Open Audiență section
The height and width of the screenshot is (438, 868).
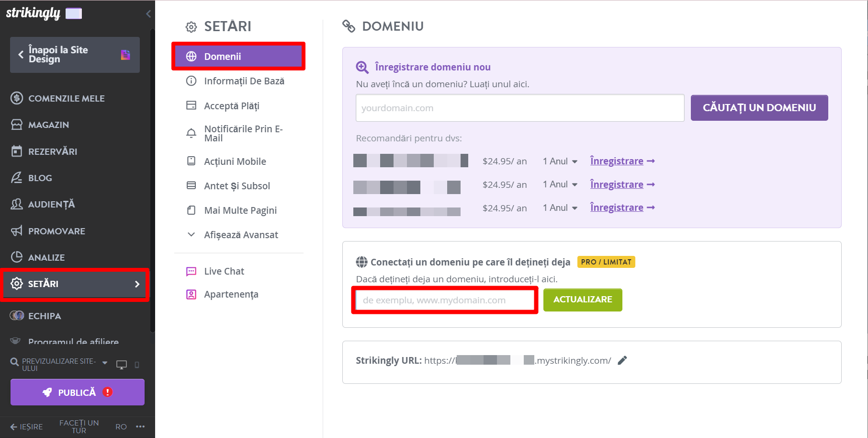[43, 204]
